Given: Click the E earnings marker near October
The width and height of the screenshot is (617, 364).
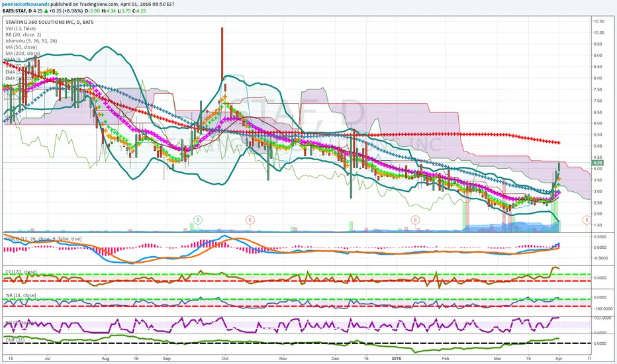Looking at the screenshot, I should [250, 220].
